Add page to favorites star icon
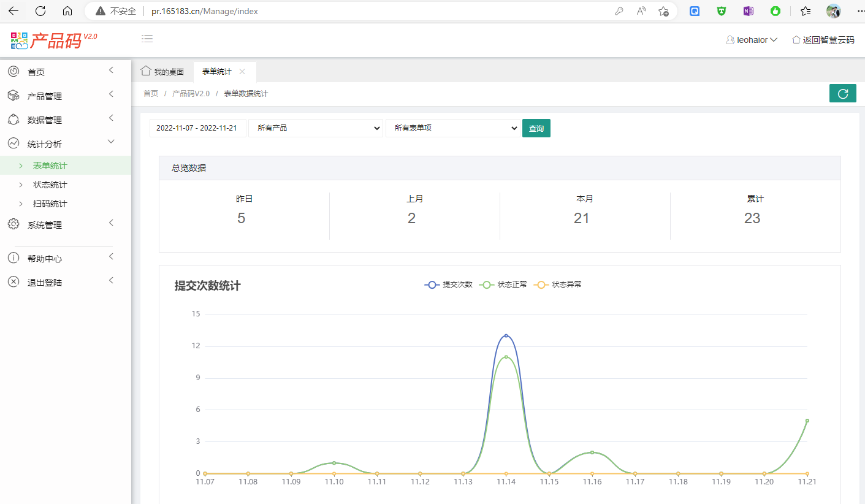The height and width of the screenshot is (504, 865). pos(663,11)
